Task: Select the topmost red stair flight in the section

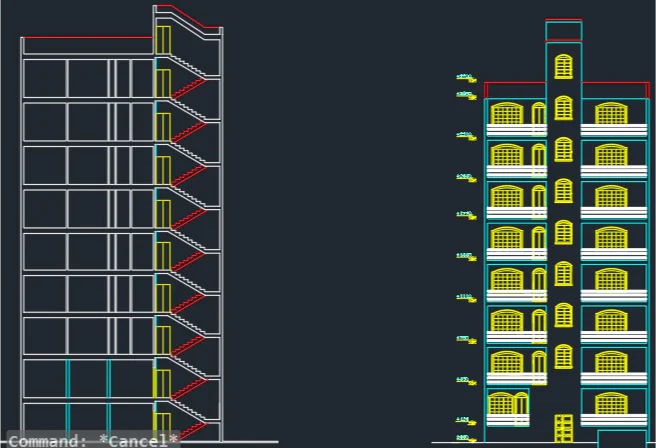Action: tap(188, 89)
